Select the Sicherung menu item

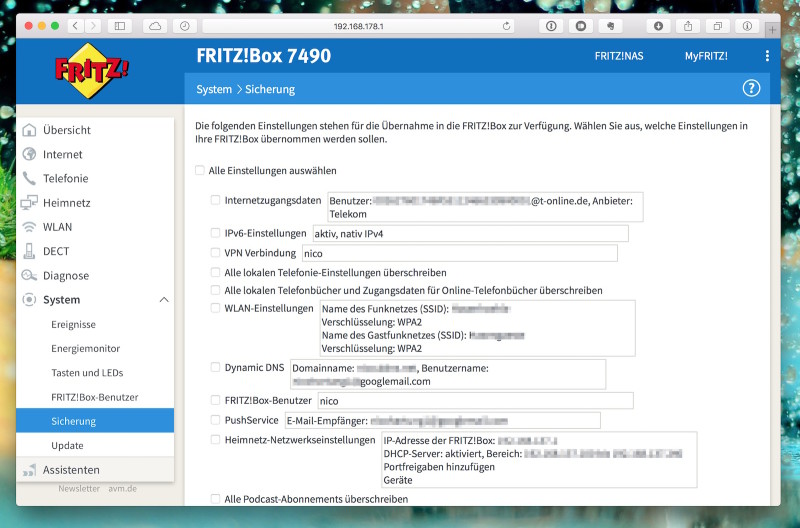point(95,421)
